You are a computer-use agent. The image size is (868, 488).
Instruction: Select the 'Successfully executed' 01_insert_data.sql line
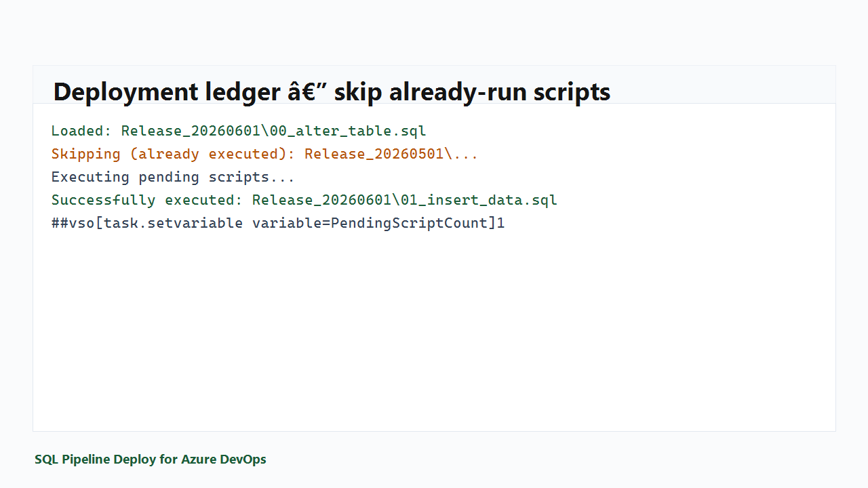304,200
